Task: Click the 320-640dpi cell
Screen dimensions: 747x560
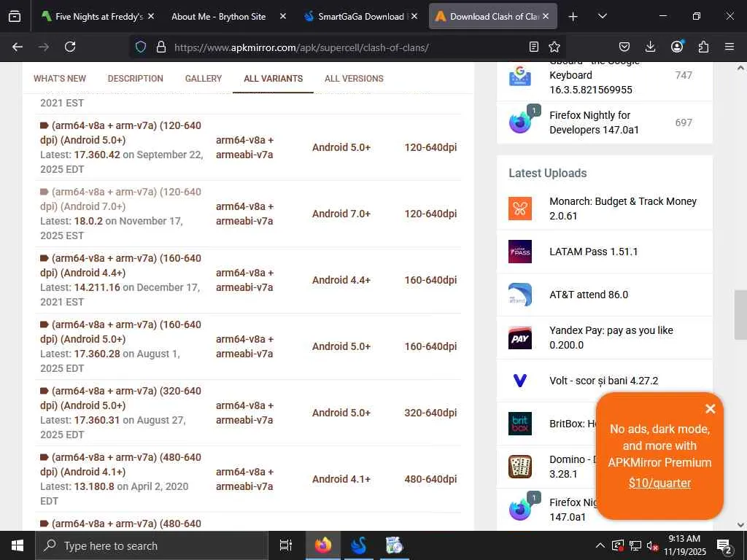Action: (430, 413)
